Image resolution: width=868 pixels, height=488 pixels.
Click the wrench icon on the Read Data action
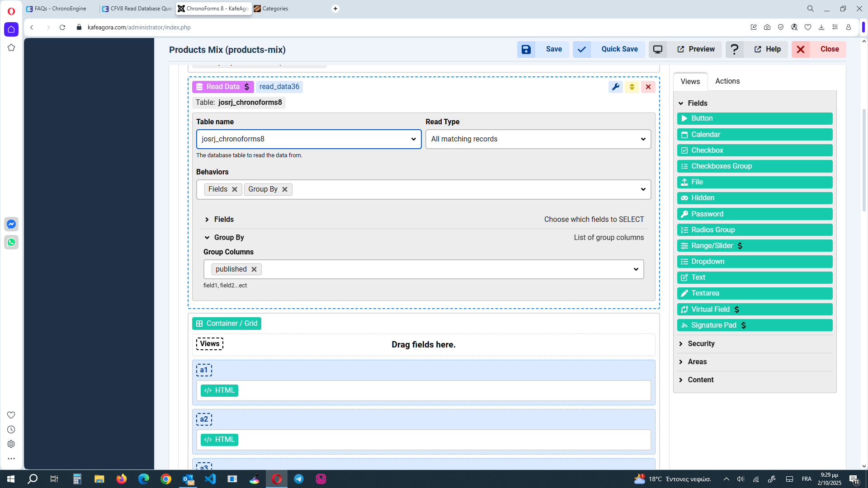click(x=616, y=87)
